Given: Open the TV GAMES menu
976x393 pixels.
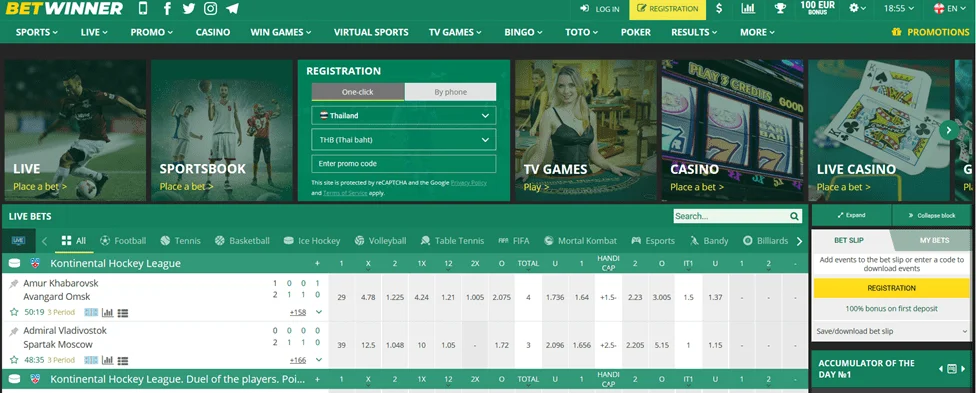Looking at the screenshot, I should 455,32.
